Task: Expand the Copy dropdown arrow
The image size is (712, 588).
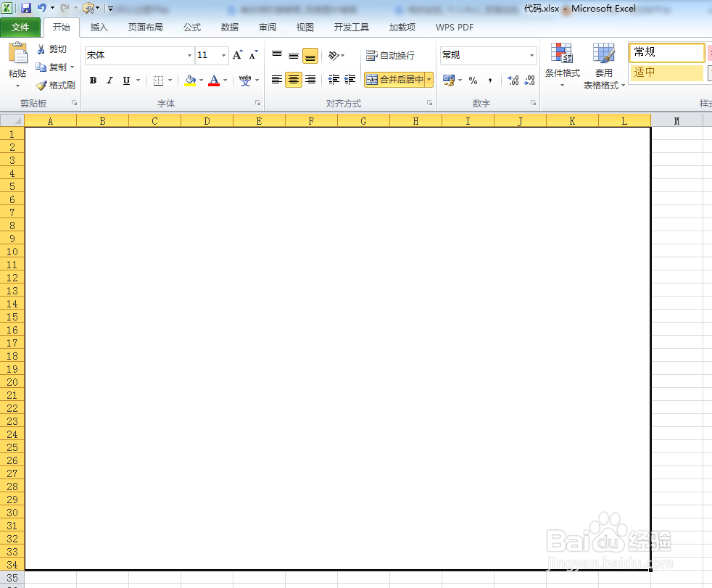Action: (x=73, y=67)
